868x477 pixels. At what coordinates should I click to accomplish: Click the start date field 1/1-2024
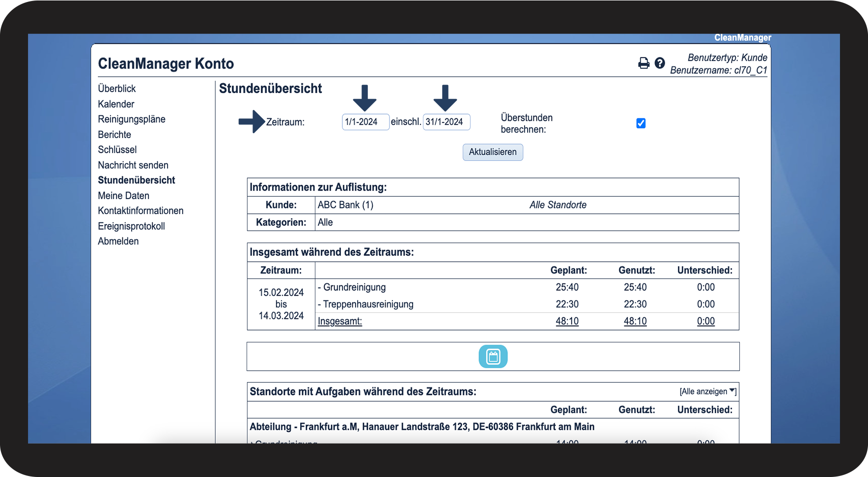coord(365,122)
